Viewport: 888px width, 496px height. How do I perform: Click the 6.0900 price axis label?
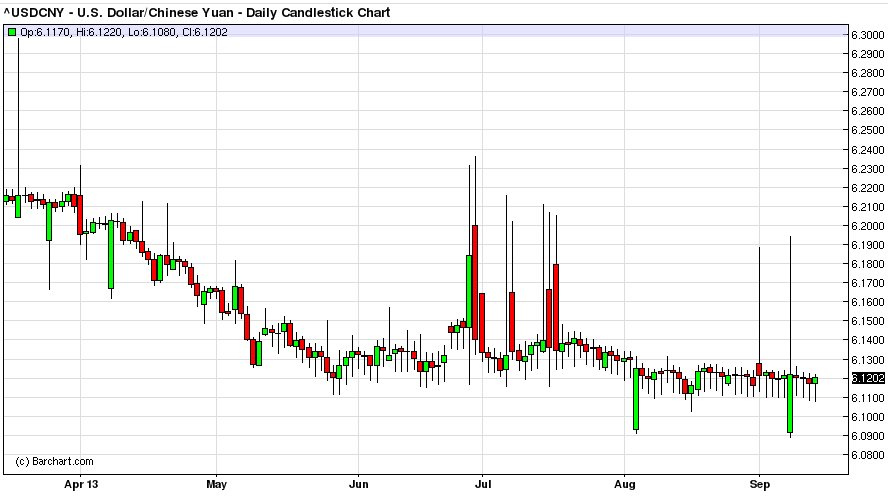pos(868,437)
